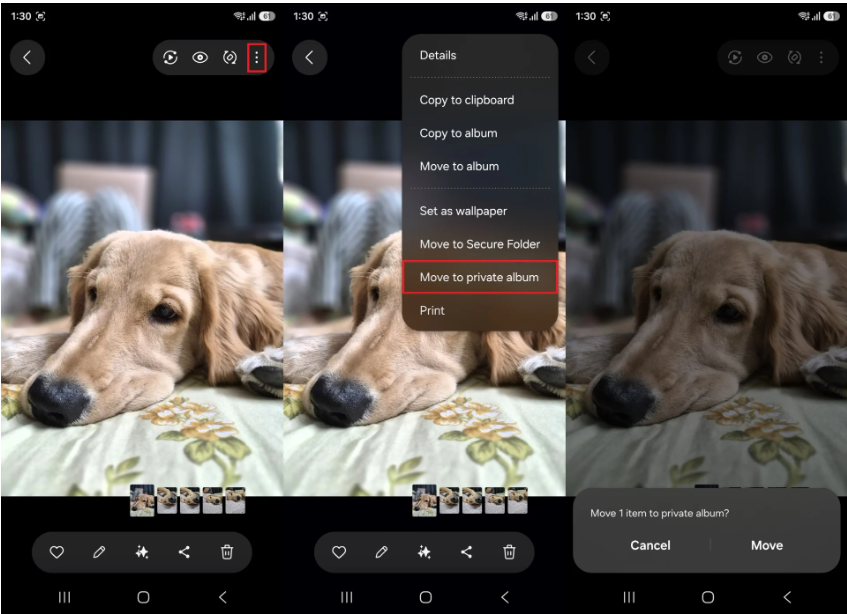Toggle the eye icon in left screen toolbar
This screenshot has width=847, height=614.
click(x=200, y=58)
